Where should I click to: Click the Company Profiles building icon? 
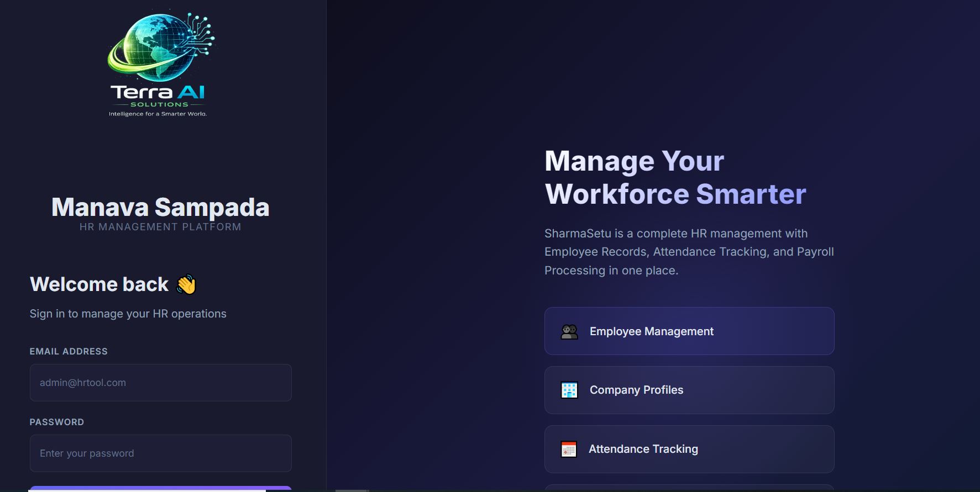[569, 390]
